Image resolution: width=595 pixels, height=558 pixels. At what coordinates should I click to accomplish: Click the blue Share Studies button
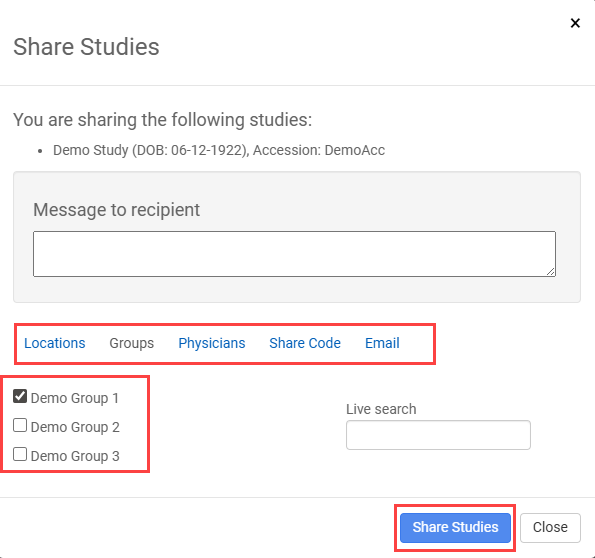click(x=455, y=527)
